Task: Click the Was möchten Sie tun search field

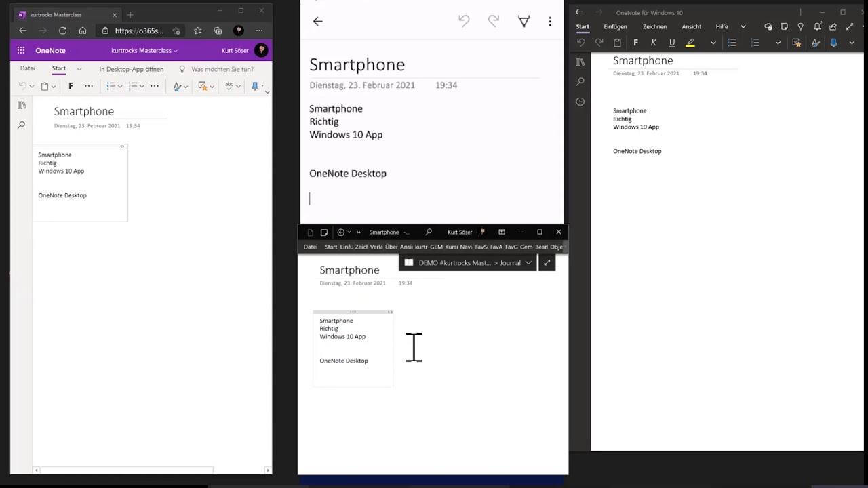Action: tap(222, 69)
